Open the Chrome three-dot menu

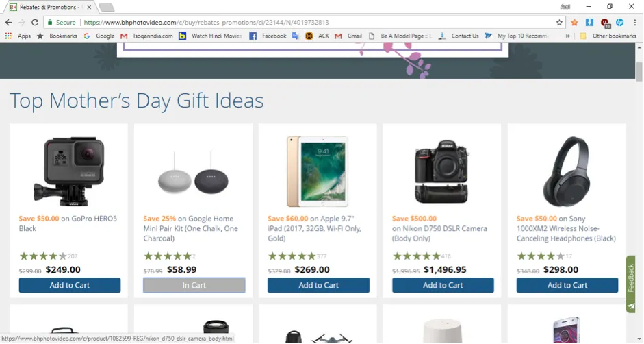coord(634,22)
